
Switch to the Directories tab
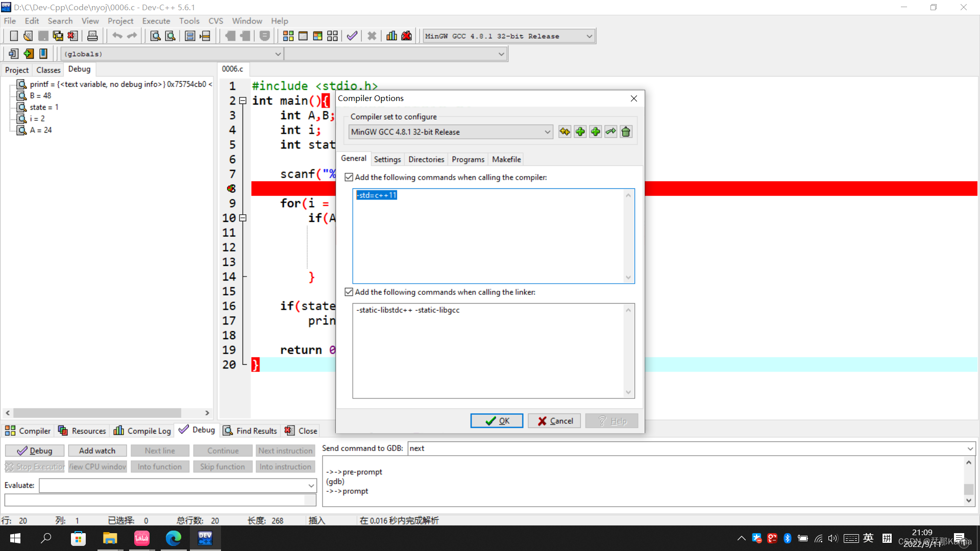[x=426, y=159]
